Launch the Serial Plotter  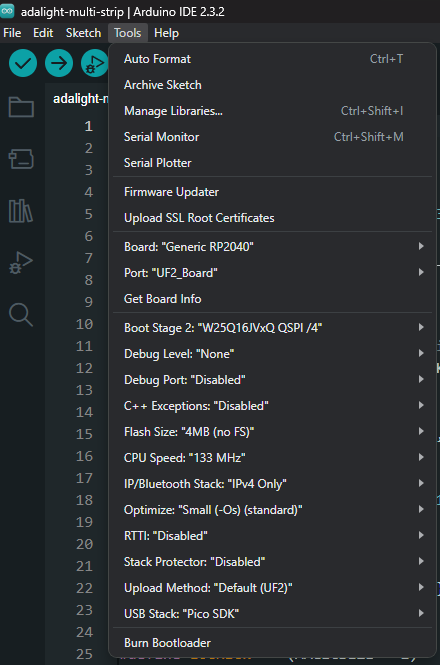click(272, 162)
